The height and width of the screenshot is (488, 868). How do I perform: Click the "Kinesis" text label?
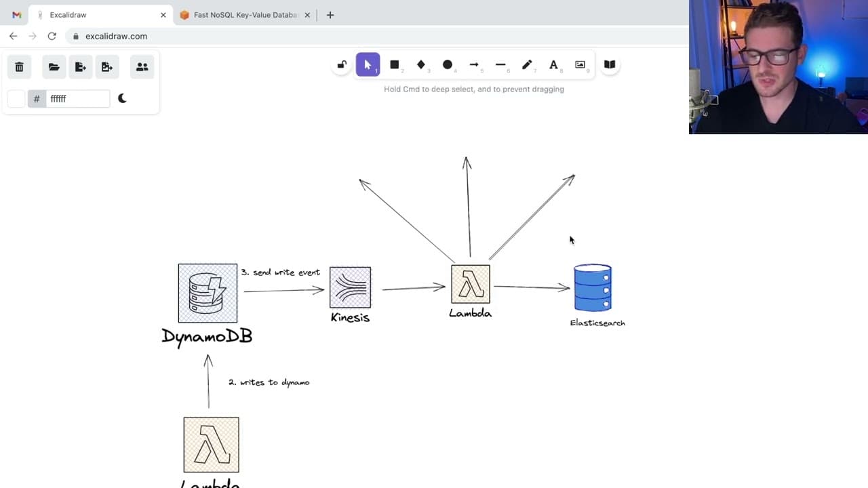pyautogui.click(x=350, y=317)
